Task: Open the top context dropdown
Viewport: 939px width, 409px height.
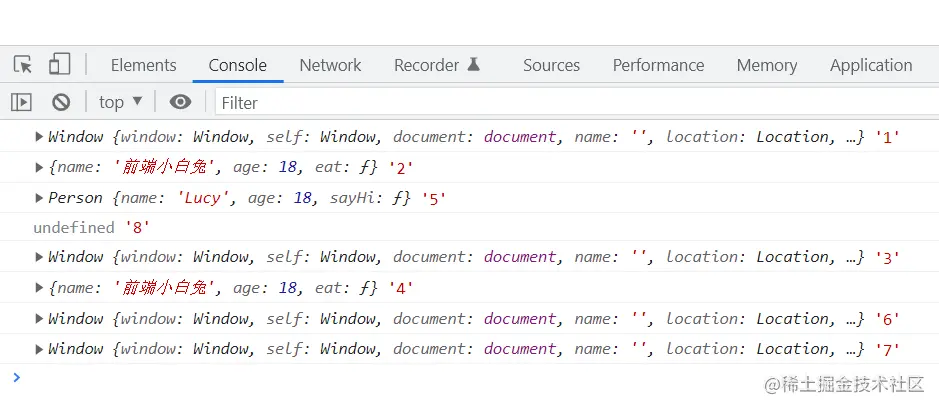Action: pyautogui.click(x=121, y=102)
